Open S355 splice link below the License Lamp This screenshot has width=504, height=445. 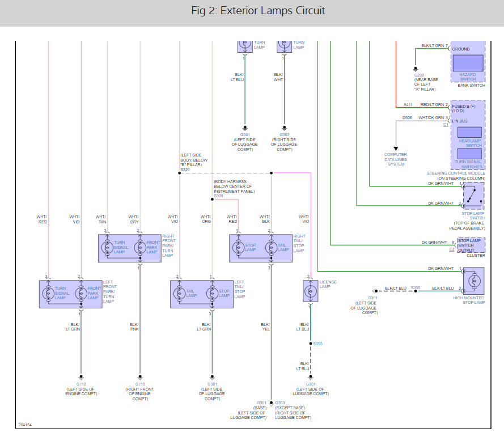[x=318, y=344]
